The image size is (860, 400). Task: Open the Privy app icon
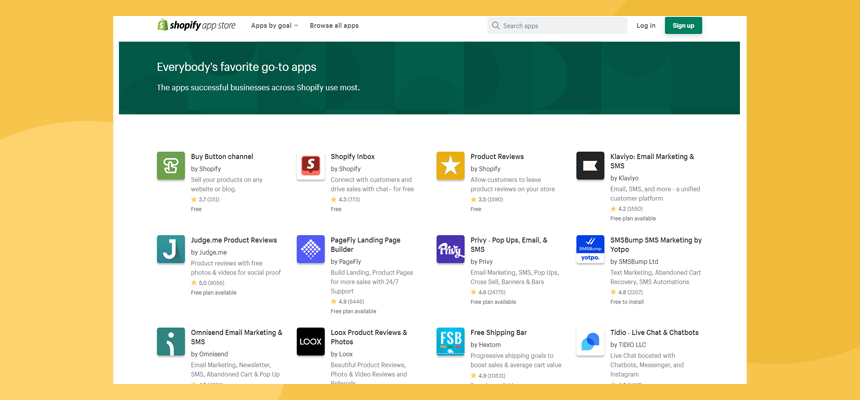click(x=450, y=249)
